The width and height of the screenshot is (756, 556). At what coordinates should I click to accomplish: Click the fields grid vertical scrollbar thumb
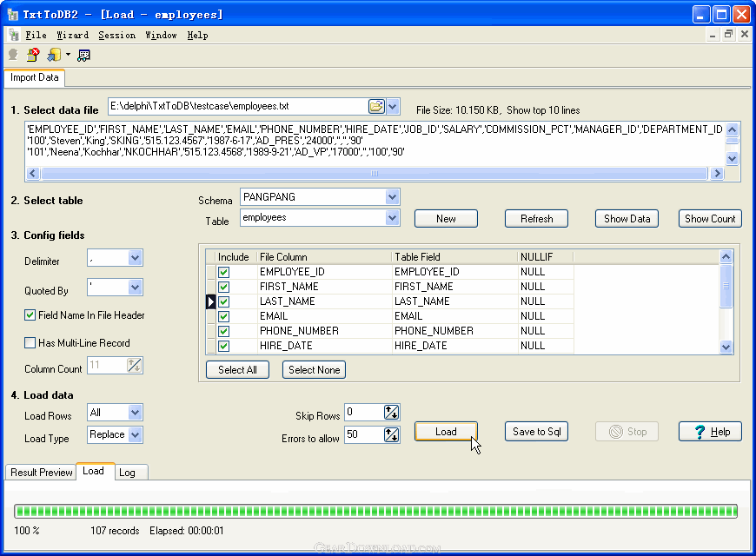coord(726,286)
